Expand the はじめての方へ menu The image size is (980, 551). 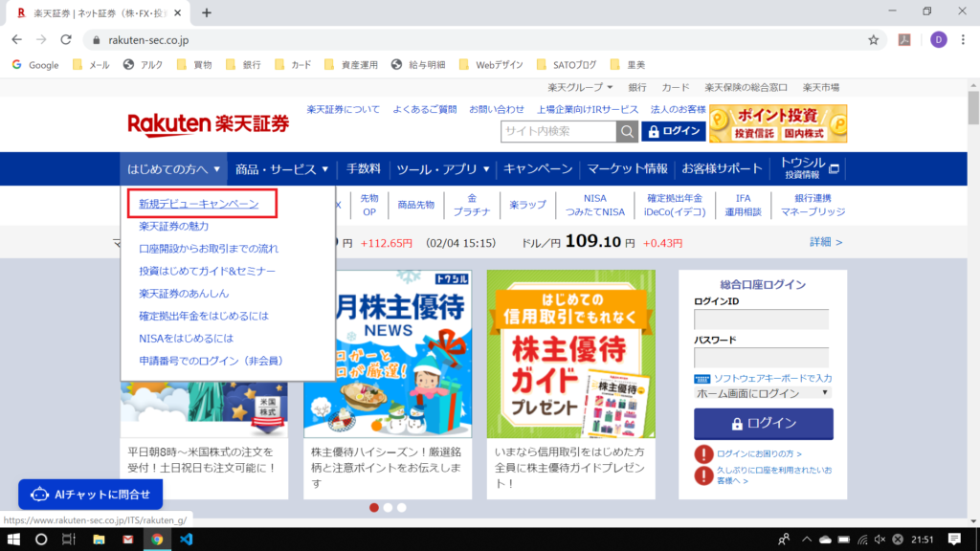point(173,168)
